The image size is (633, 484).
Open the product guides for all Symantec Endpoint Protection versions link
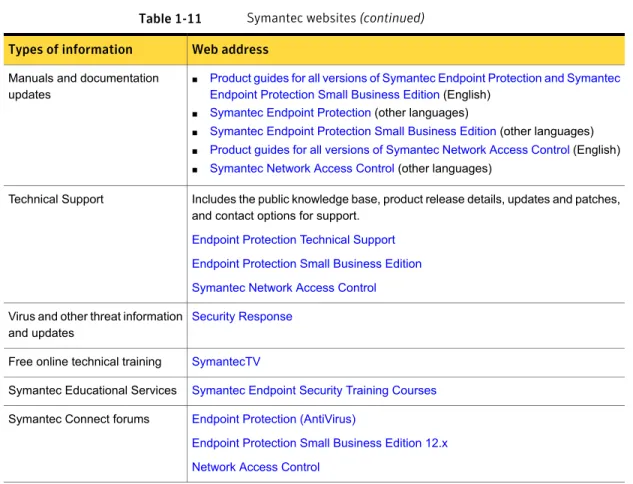pyautogui.click(x=415, y=86)
